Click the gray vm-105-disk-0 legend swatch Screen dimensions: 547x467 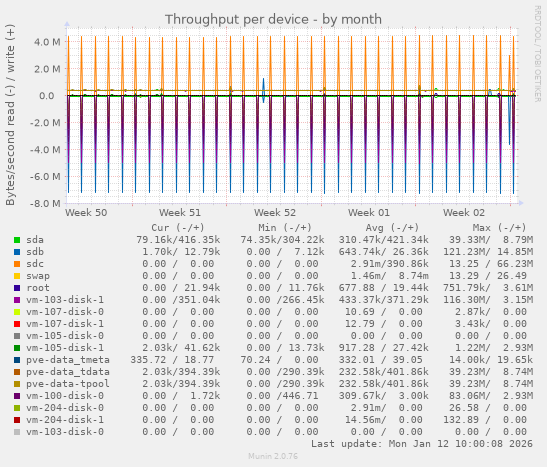17,336
